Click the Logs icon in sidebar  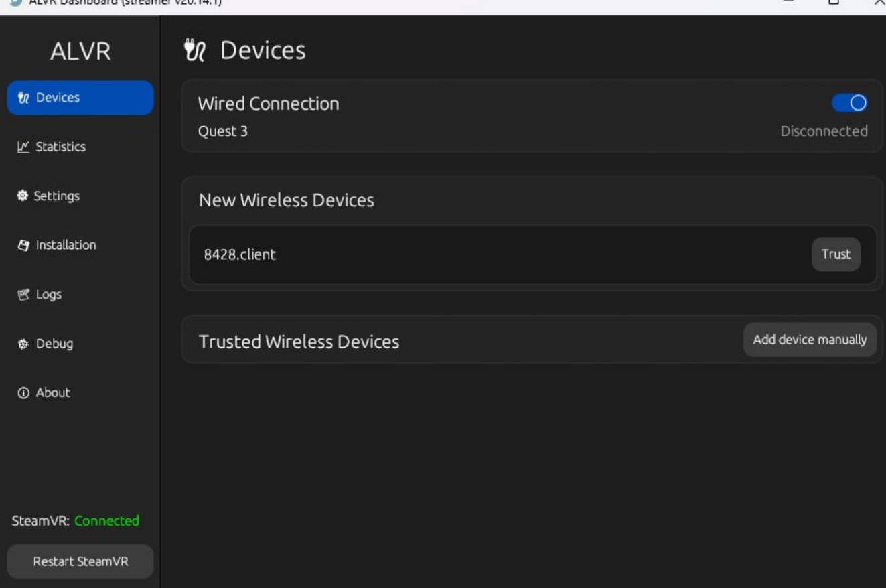pos(23,295)
